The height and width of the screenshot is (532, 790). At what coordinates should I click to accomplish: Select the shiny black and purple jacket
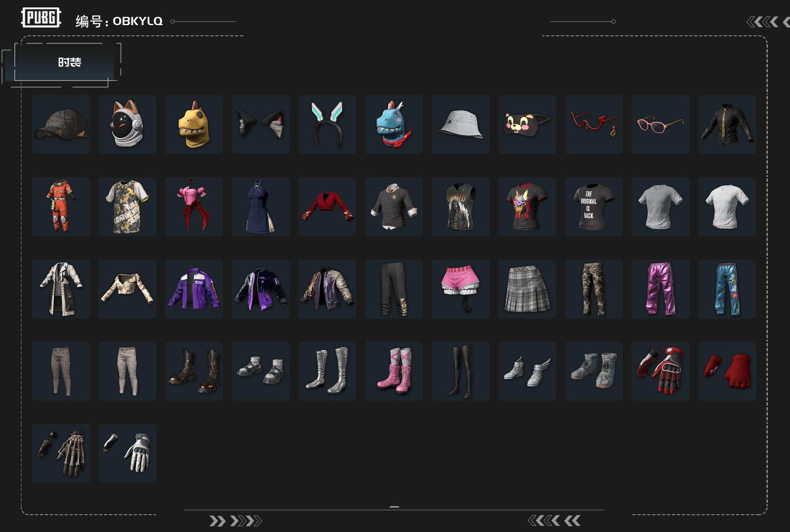[x=260, y=289]
